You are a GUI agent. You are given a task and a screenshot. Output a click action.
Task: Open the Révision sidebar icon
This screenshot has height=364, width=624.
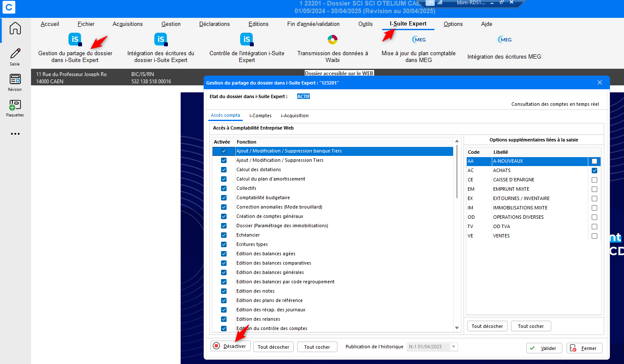click(15, 79)
